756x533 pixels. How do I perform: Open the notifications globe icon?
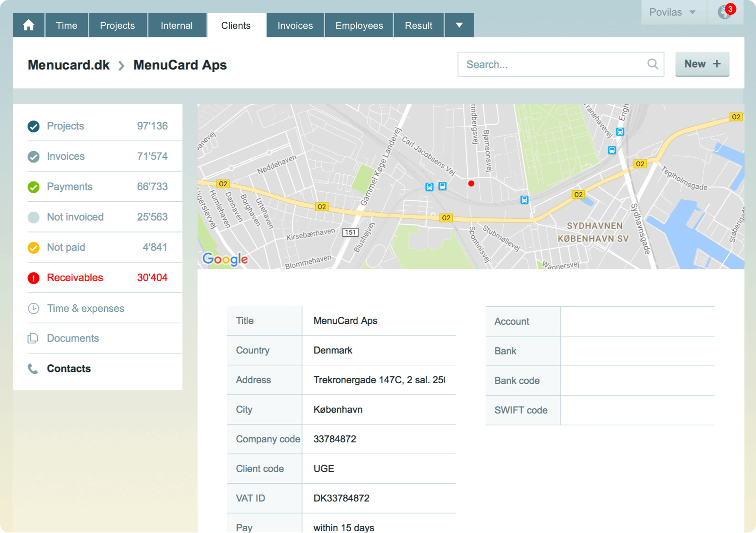click(725, 12)
